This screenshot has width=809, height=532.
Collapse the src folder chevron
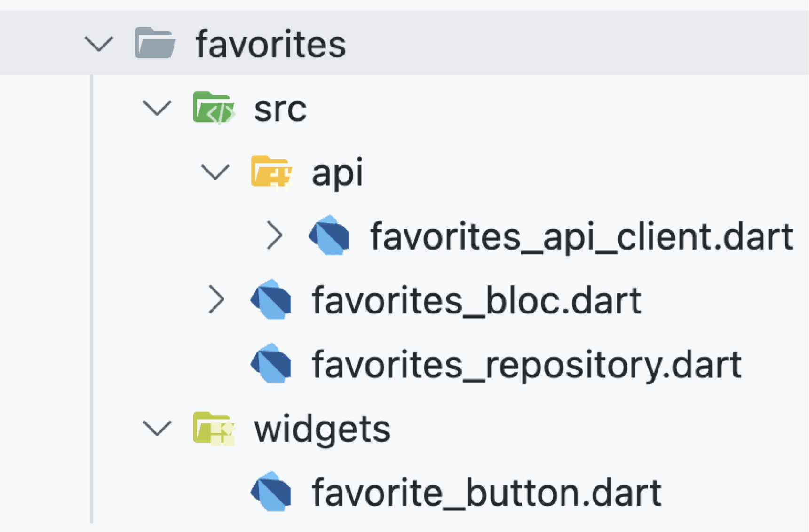click(x=157, y=108)
